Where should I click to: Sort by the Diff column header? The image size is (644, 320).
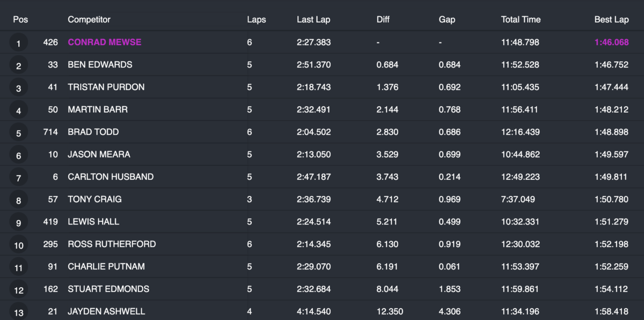coord(383,20)
